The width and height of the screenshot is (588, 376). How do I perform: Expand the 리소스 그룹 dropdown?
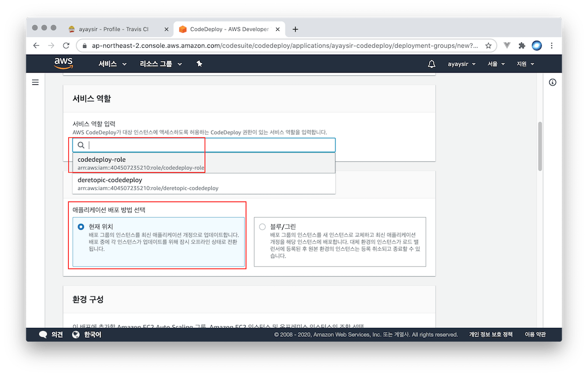pos(161,64)
